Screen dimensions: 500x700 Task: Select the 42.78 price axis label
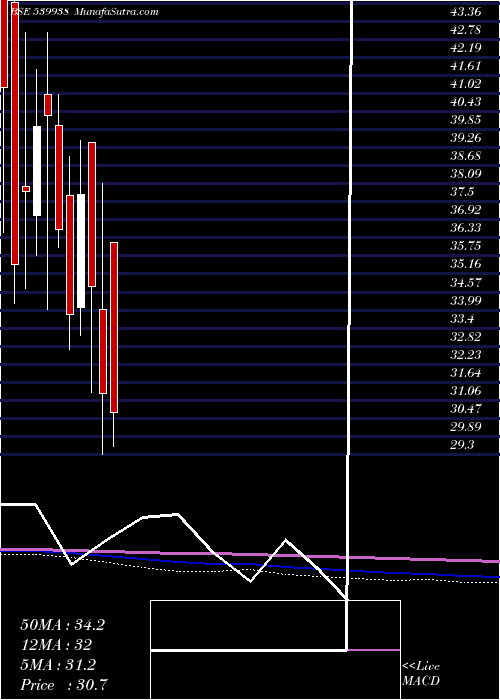(x=466, y=30)
